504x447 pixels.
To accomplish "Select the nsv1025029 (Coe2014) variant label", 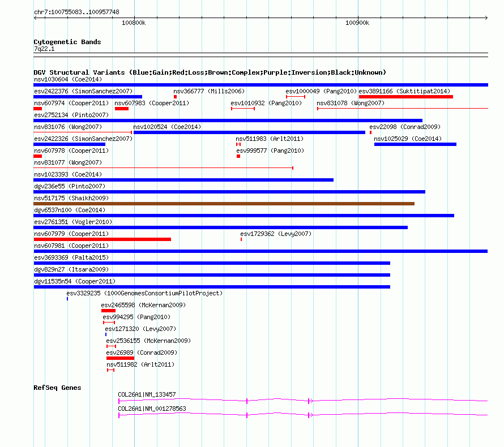I will click(x=408, y=139).
